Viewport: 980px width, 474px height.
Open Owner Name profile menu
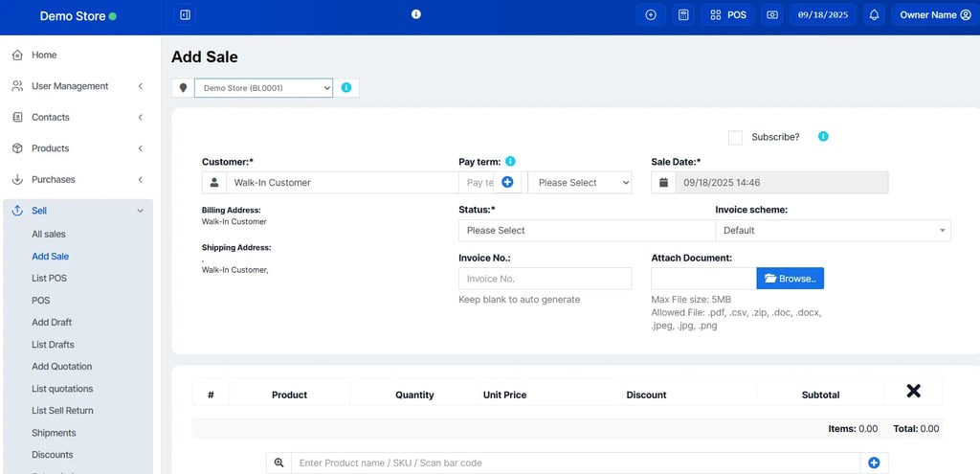click(x=935, y=15)
